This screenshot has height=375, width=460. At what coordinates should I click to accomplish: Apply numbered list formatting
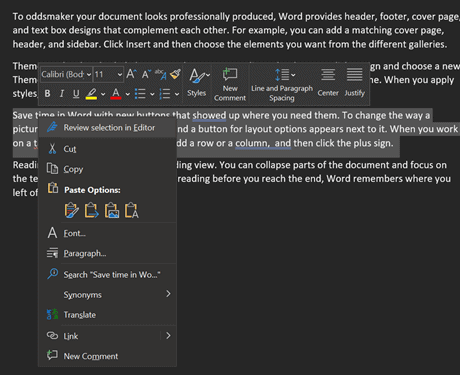coord(165,94)
